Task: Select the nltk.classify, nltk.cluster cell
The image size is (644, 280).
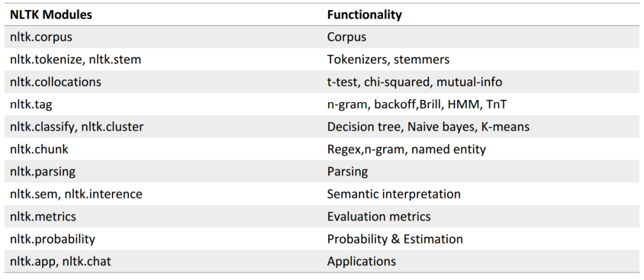Action: coord(77,127)
